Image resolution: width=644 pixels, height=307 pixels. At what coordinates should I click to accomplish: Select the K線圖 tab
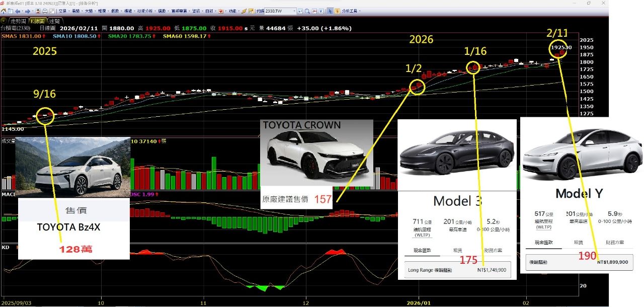click(x=37, y=21)
